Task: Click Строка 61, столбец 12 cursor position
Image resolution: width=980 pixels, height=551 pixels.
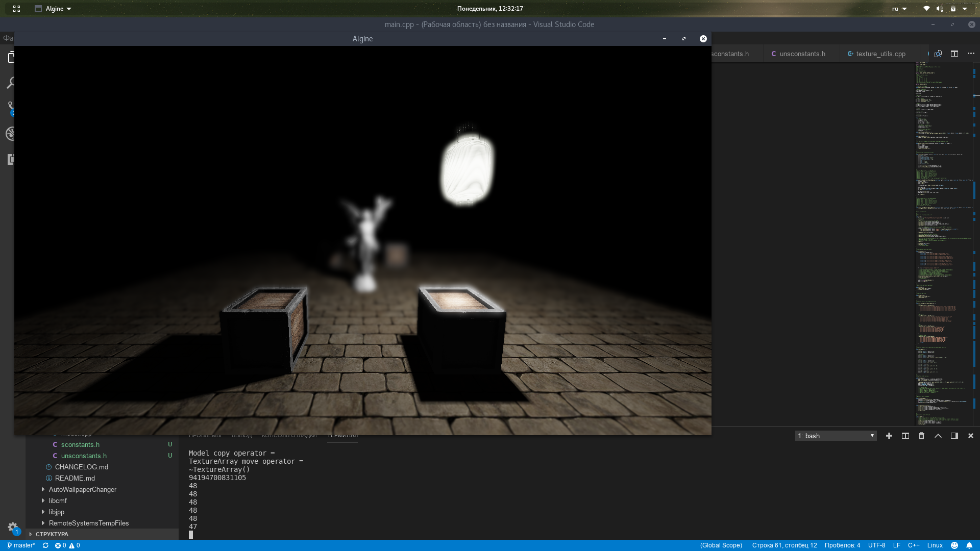Action: tap(785, 545)
